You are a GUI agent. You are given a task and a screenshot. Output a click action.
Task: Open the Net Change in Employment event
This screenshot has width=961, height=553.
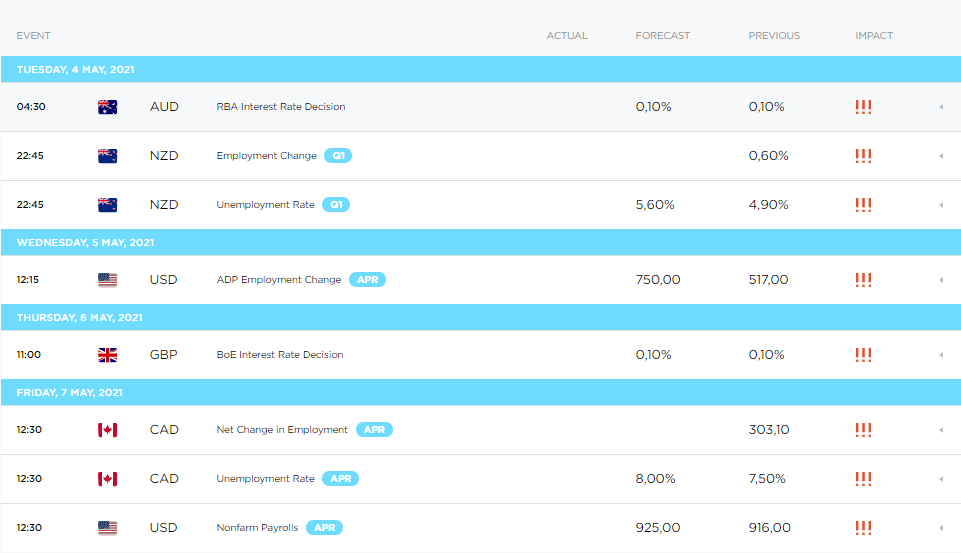pos(282,430)
